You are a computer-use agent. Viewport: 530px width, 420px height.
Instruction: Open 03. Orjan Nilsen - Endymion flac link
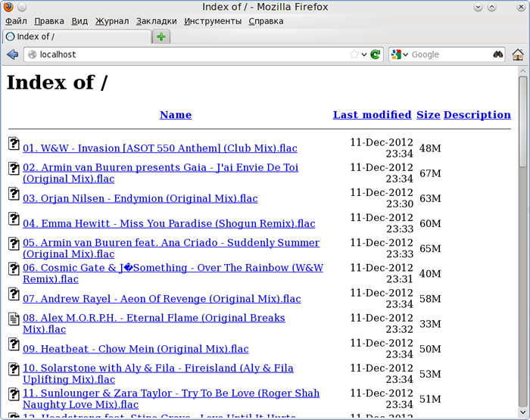pyautogui.click(x=140, y=198)
